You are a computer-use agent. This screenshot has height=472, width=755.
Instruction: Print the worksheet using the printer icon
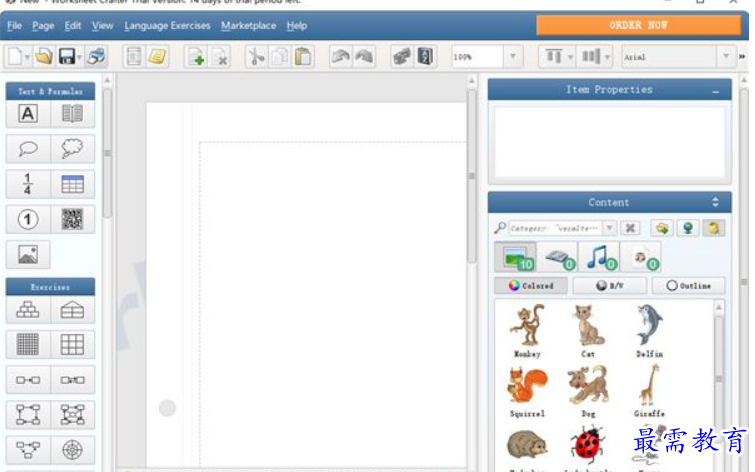96,57
